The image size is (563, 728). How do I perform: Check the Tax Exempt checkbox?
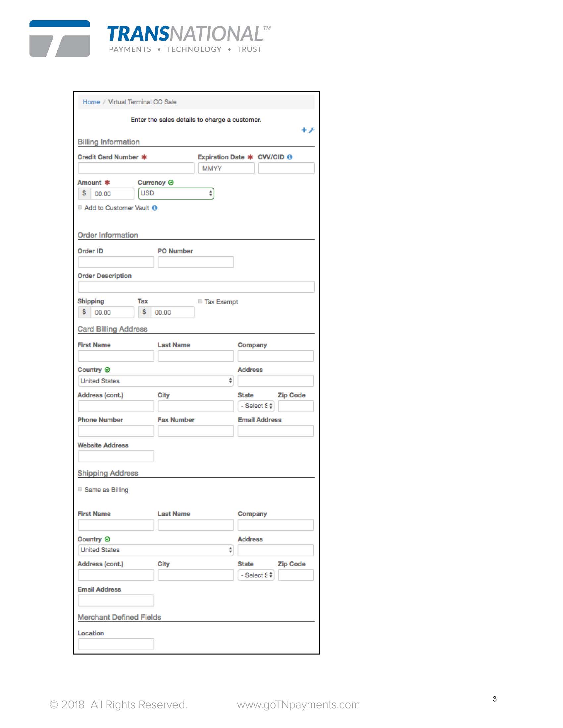[x=200, y=301]
